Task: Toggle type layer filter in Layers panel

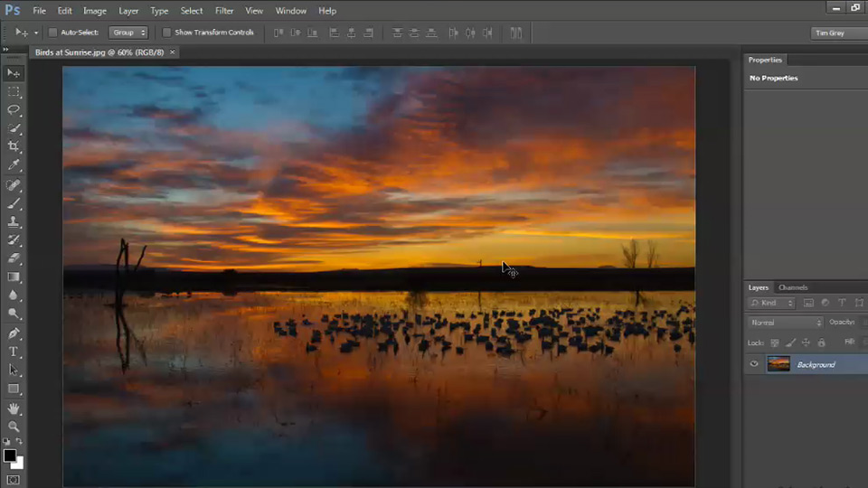Action: click(x=842, y=303)
